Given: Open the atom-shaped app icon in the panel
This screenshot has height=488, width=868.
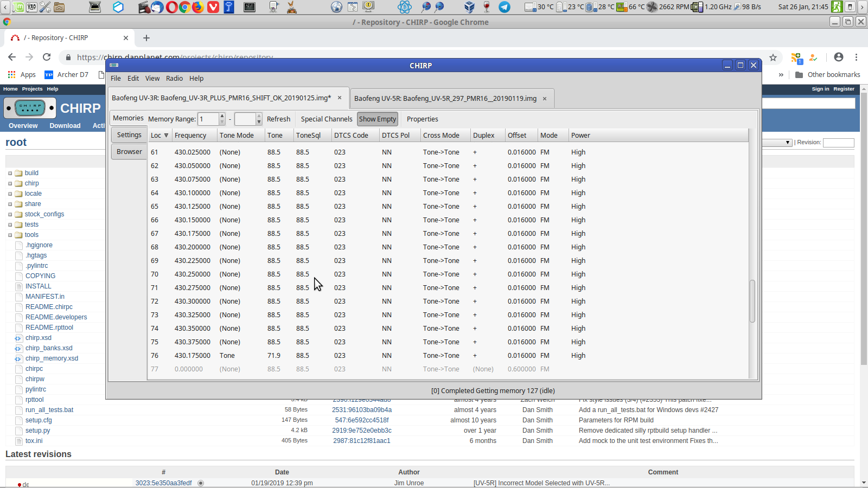Looking at the screenshot, I should coord(405,7).
